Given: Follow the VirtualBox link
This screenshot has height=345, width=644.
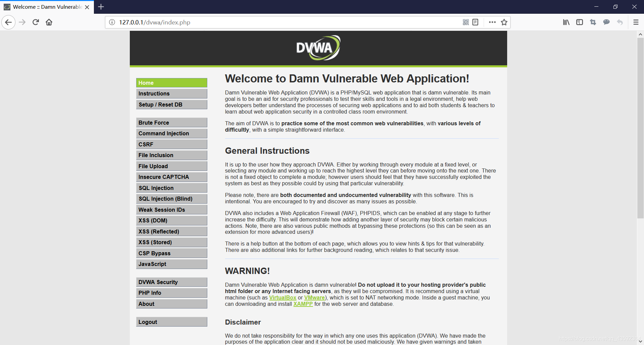Looking at the screenshot, I should coord(282,297).
